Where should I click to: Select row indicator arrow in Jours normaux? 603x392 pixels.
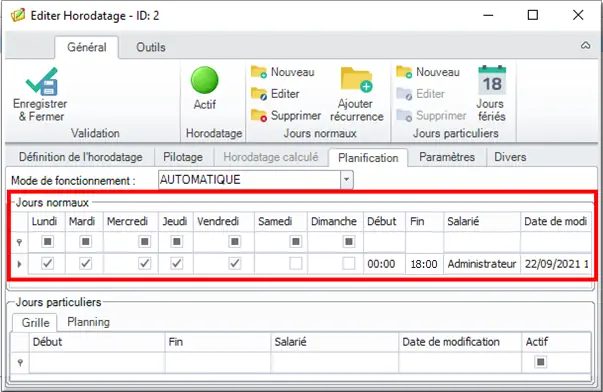click(x=19, y=264)
